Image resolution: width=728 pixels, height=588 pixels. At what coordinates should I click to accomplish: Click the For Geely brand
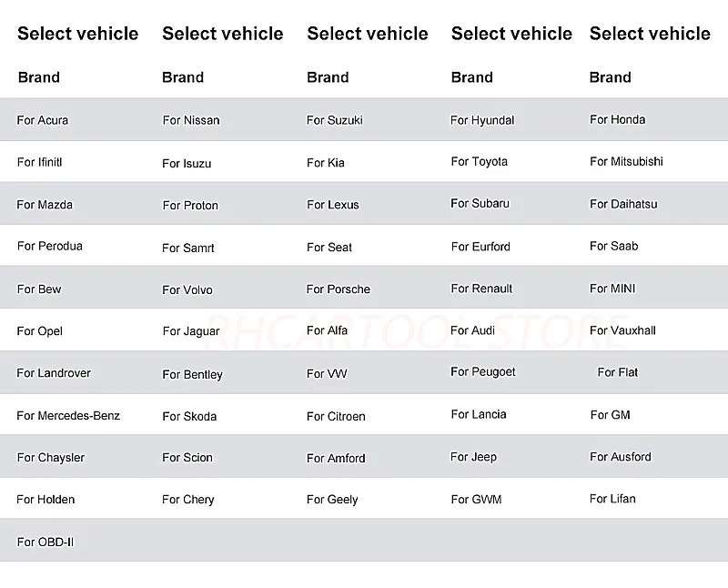[x=332, y=500]
